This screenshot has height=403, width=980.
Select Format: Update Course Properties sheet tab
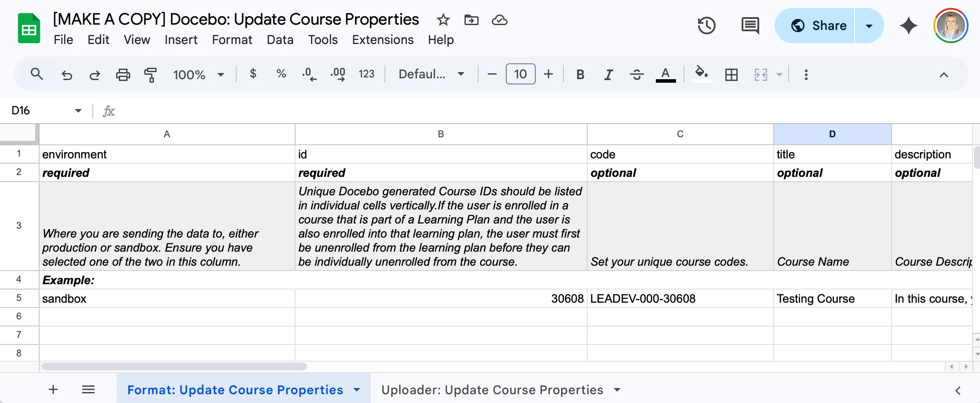235,389
